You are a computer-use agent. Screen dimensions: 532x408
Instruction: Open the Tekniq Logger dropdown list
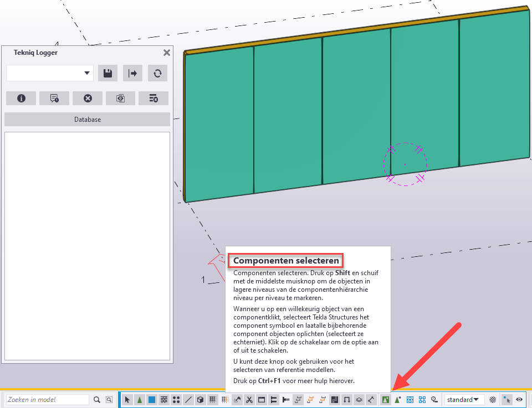click(x=87, y=73)
